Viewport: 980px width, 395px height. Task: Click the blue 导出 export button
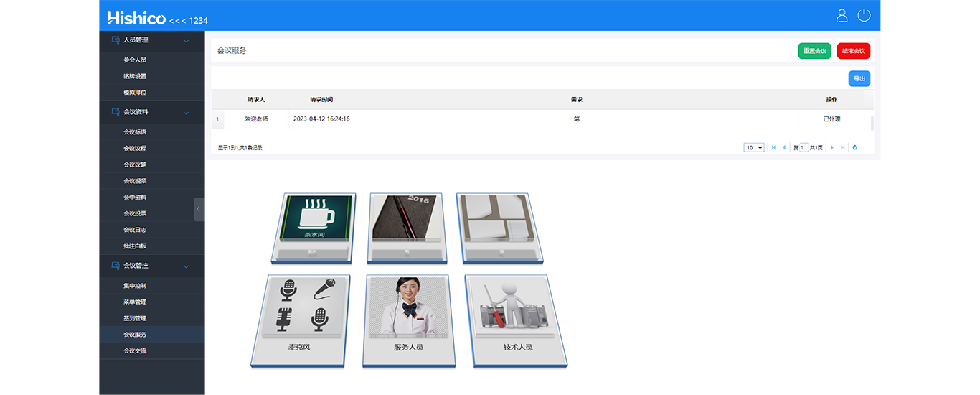859,79
